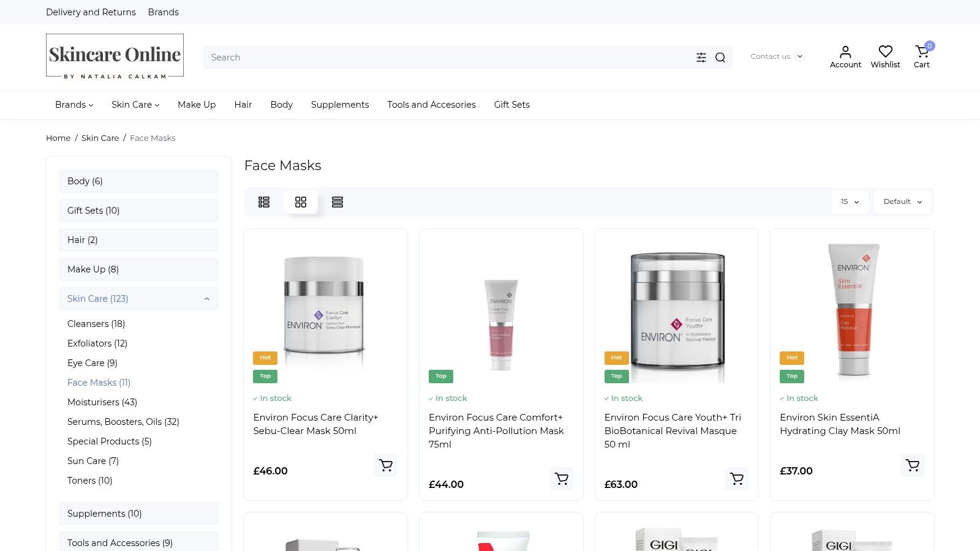980x551 pixels.
Task: Open Delivery and Returns link
Action: [x=91, y=12]
